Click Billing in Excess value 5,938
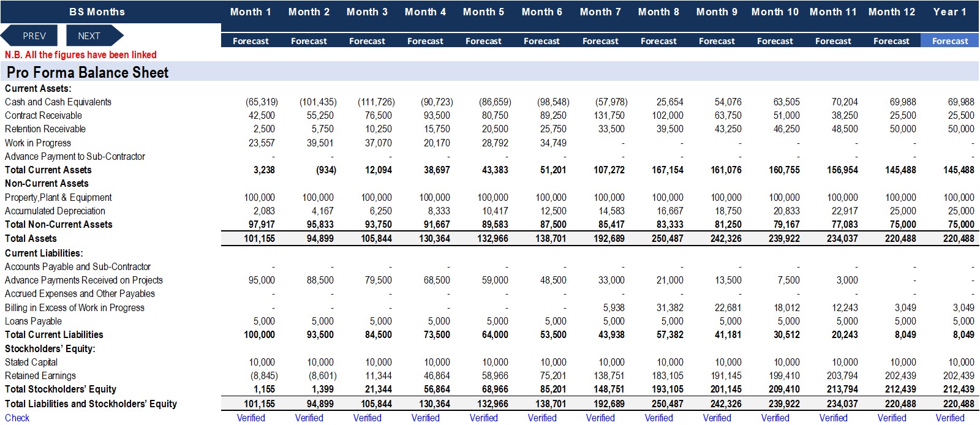Viewport: 980px width, 425px height. pyautogui.click(x=614, y=307)
